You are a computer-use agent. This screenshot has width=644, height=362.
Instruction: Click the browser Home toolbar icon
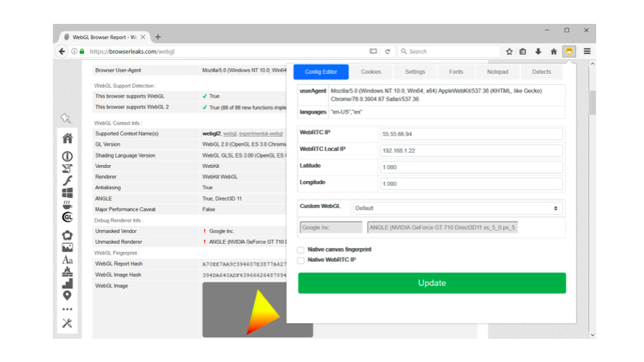click(553, 51)
